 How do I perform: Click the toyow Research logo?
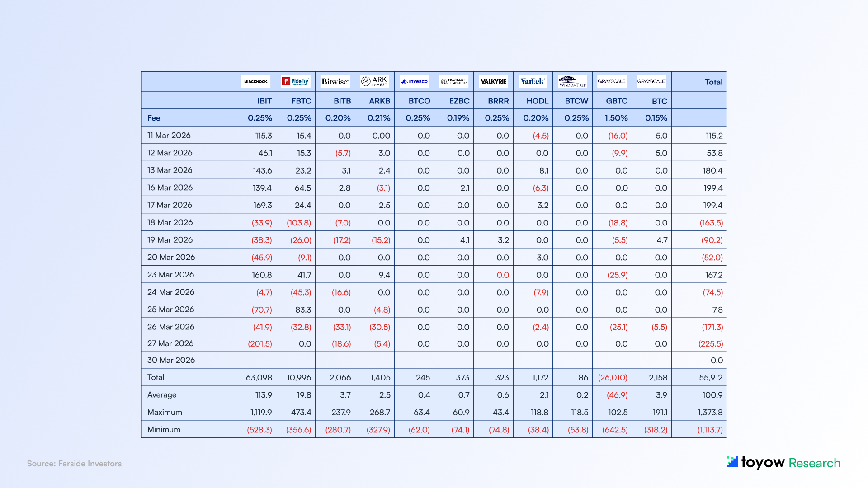click(783, 462)
